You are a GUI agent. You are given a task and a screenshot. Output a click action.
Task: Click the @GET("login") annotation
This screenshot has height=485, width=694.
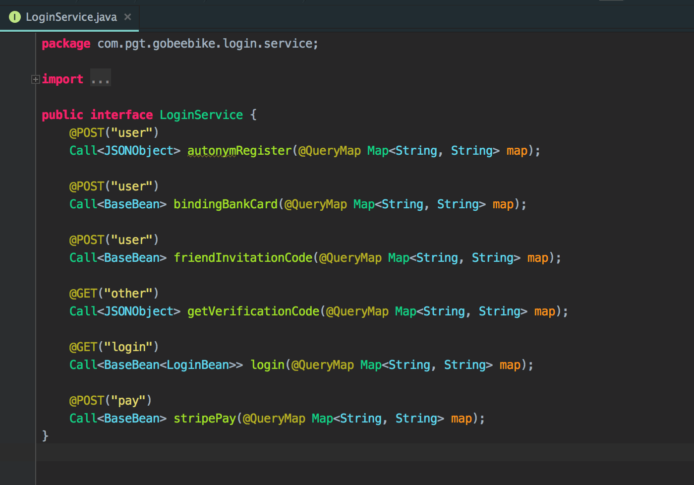113,347
